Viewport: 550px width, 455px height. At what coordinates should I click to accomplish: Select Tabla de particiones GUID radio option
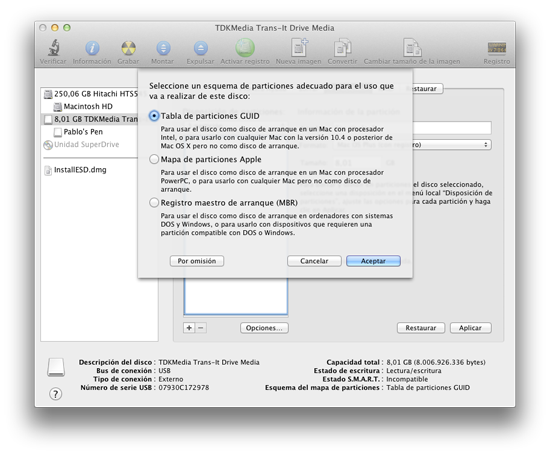click(x=154, y=116)
